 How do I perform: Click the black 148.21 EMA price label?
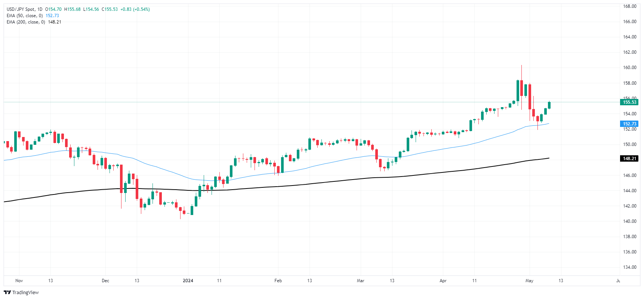point(629,158)
